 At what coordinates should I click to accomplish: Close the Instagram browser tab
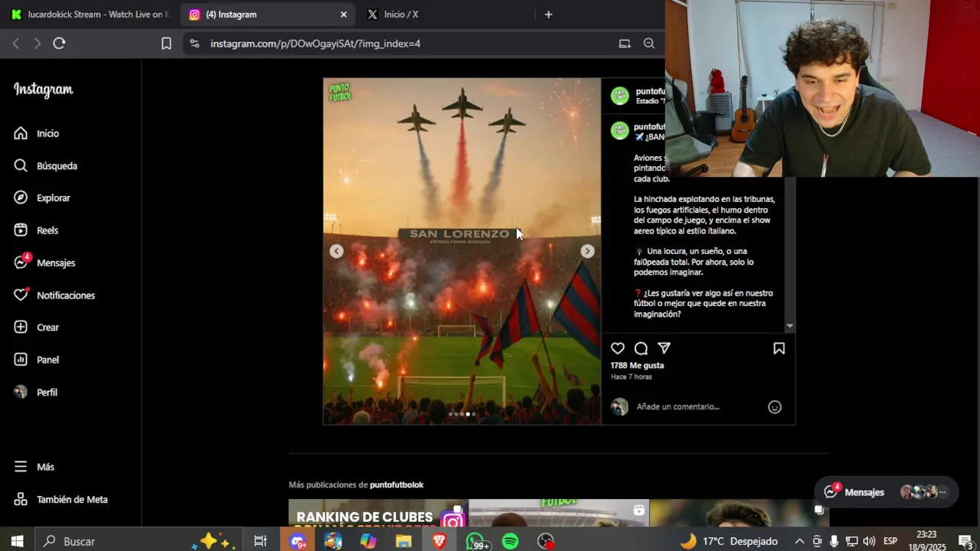tap(343, 15)
